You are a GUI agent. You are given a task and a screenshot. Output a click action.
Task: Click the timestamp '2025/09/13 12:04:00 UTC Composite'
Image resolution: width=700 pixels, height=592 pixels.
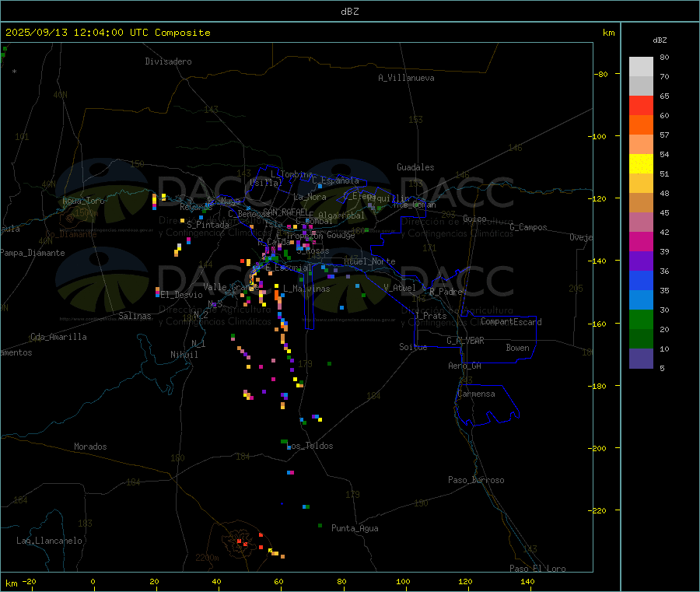point(107,33)
